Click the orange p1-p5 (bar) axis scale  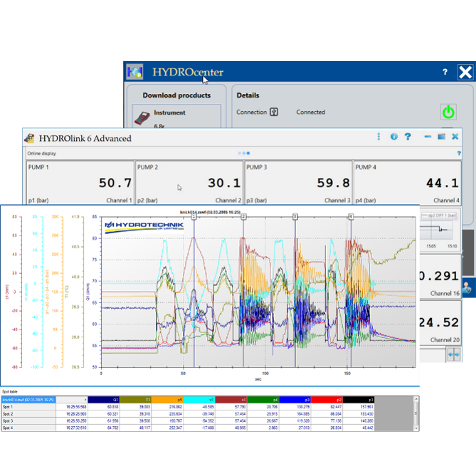(x=55, y=292)
